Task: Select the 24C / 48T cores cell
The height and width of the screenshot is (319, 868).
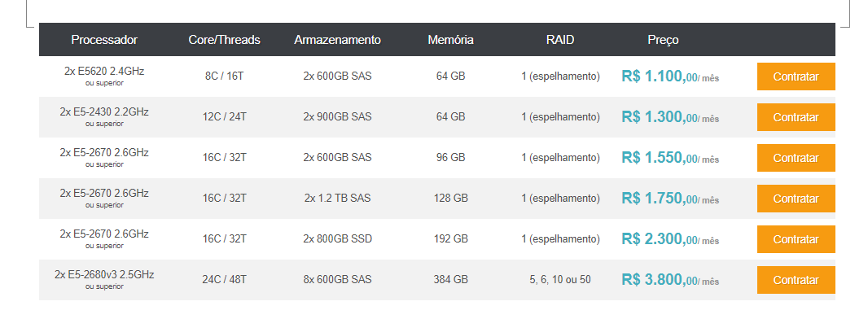Action: click(x=224, y=280)
